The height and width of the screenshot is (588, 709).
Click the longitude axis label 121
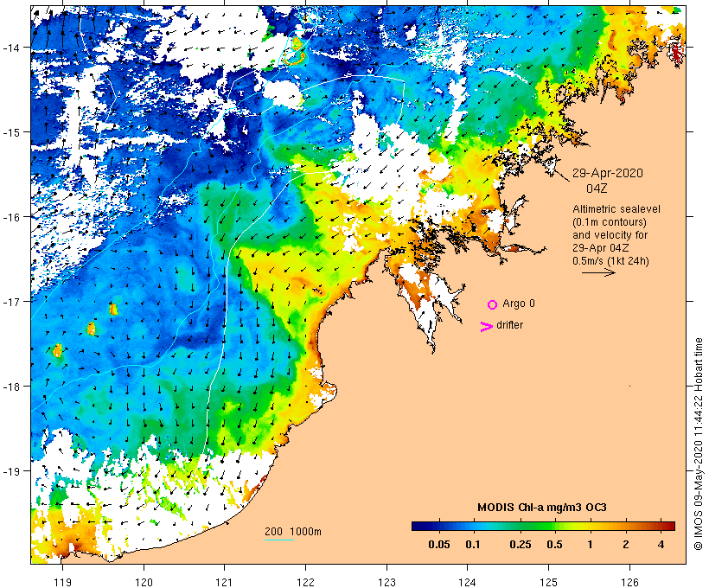(x=225, y=582)
